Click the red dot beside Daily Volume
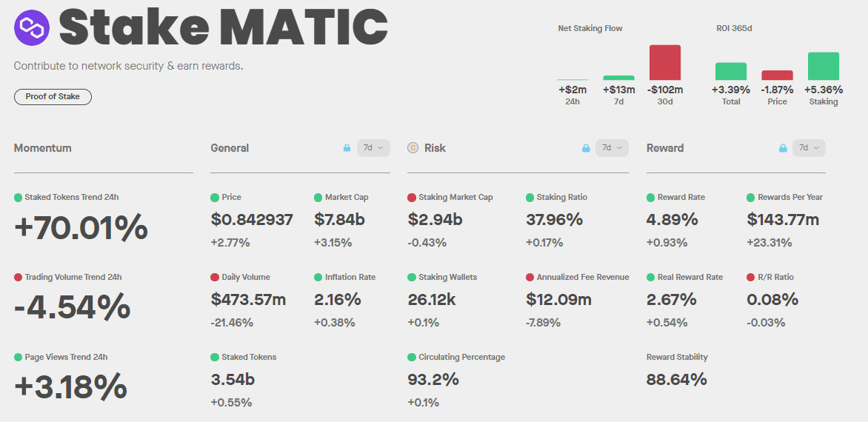The height and width of the screenshot is (422, 868). [215, 278]
